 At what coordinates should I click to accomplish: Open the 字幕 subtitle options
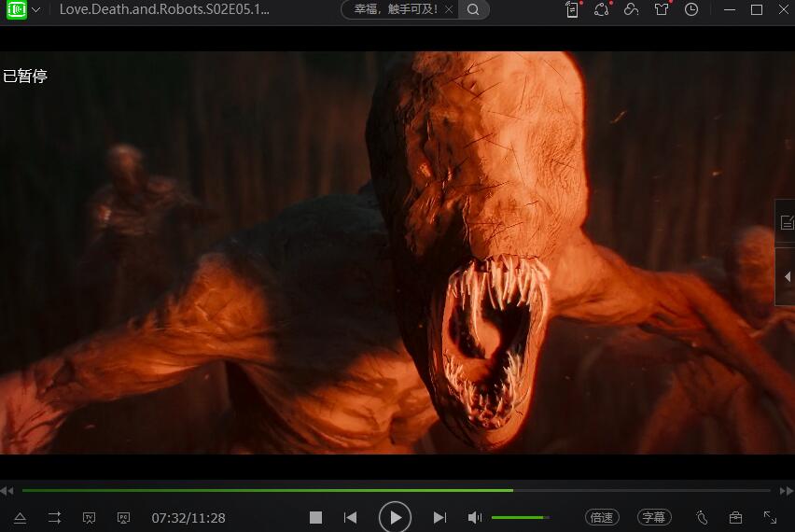(x=654, y=517)
